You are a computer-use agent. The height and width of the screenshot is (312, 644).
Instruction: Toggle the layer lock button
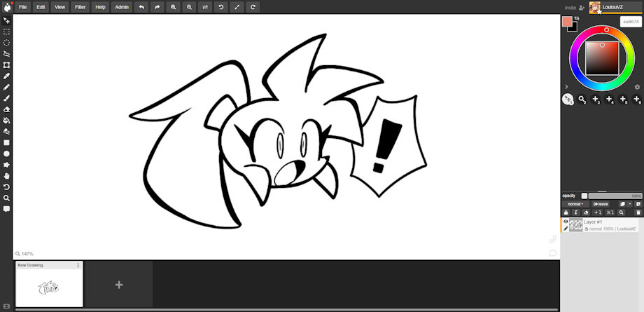pyautogui.click(x=566, y=212)
